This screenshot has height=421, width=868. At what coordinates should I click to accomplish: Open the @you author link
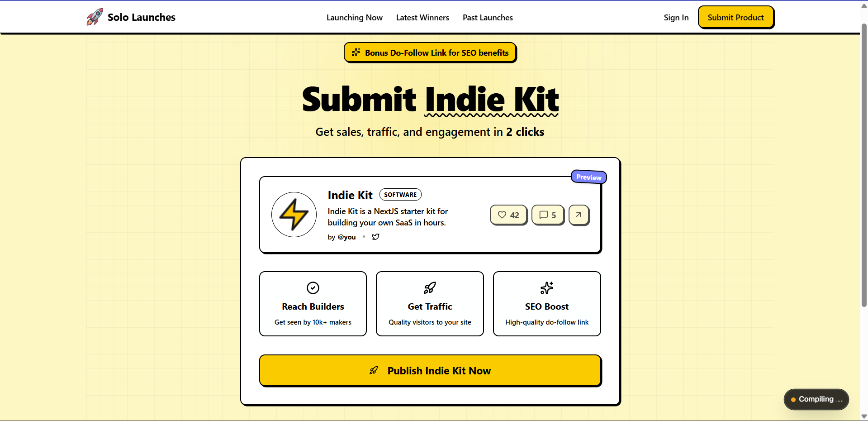coord(346,237)
